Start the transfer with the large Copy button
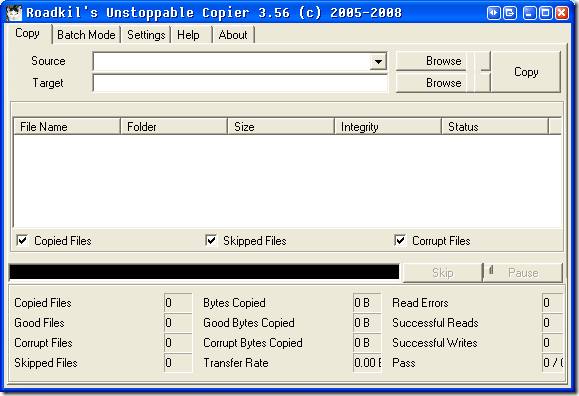 526,72
